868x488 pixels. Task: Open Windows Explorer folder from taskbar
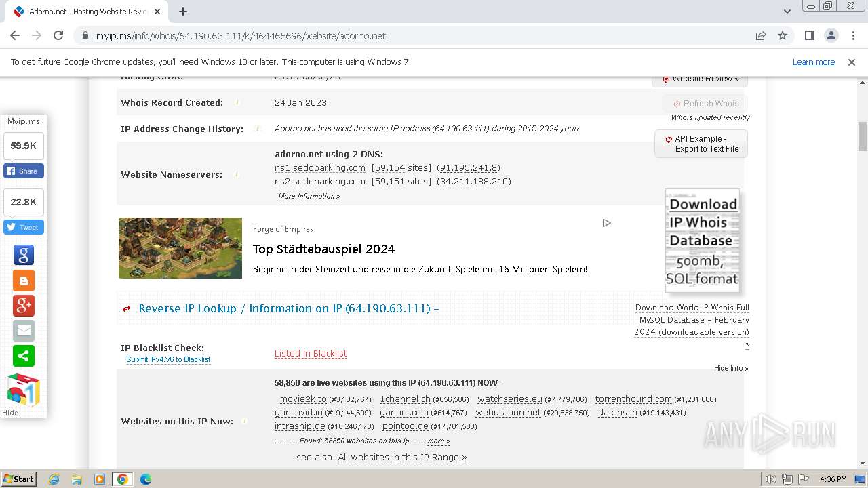(77, 479)
